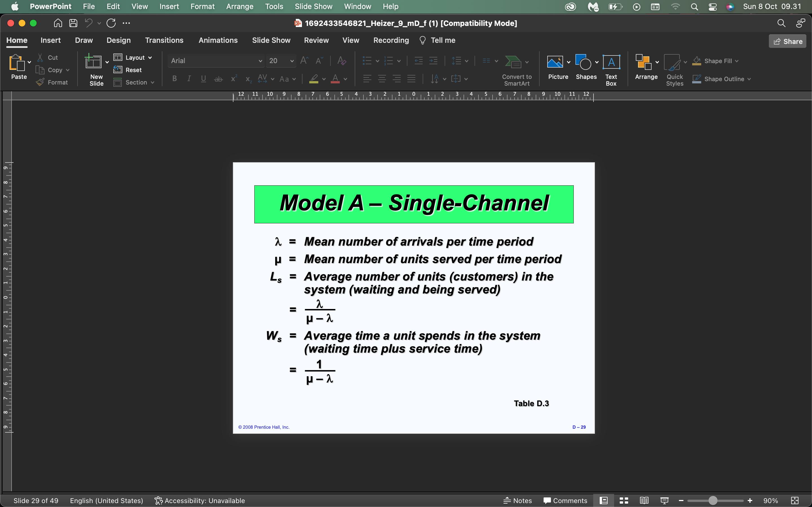Click the Text Box icon
The height and width of the screenshot is (507, 812).
coord(611,62)
